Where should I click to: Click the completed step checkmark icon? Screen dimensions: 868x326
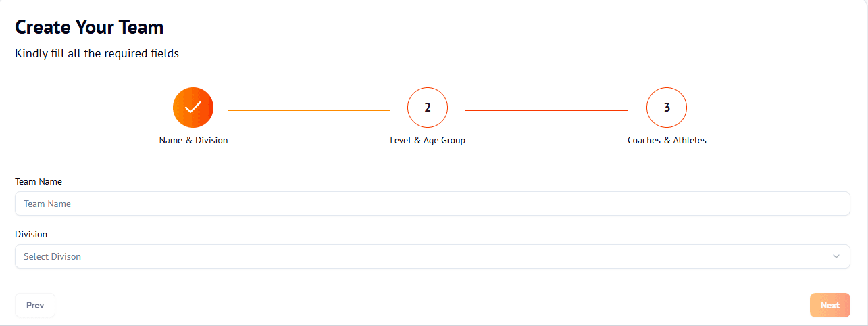(193, 108)
